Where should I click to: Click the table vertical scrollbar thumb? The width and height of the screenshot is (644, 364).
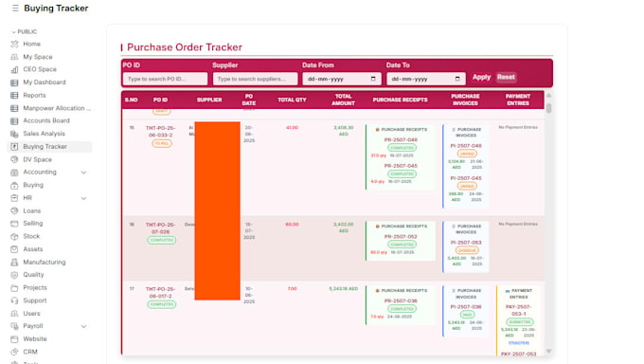(x=548, y=108)
